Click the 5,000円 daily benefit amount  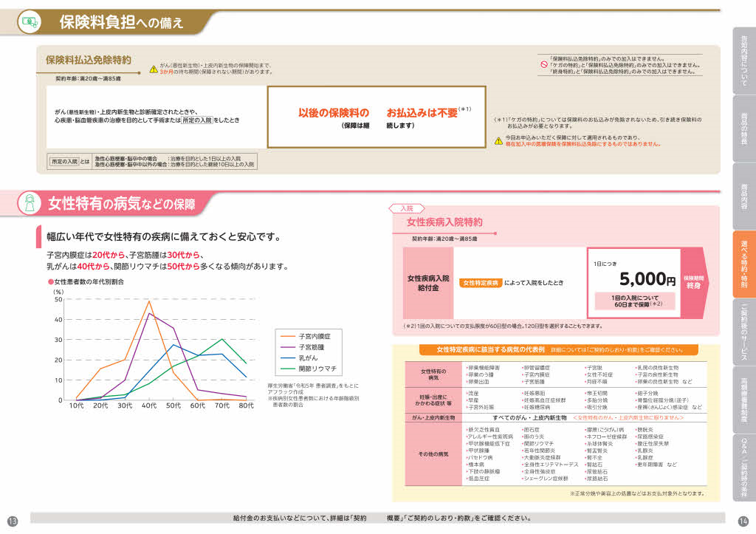pos(647,280)
